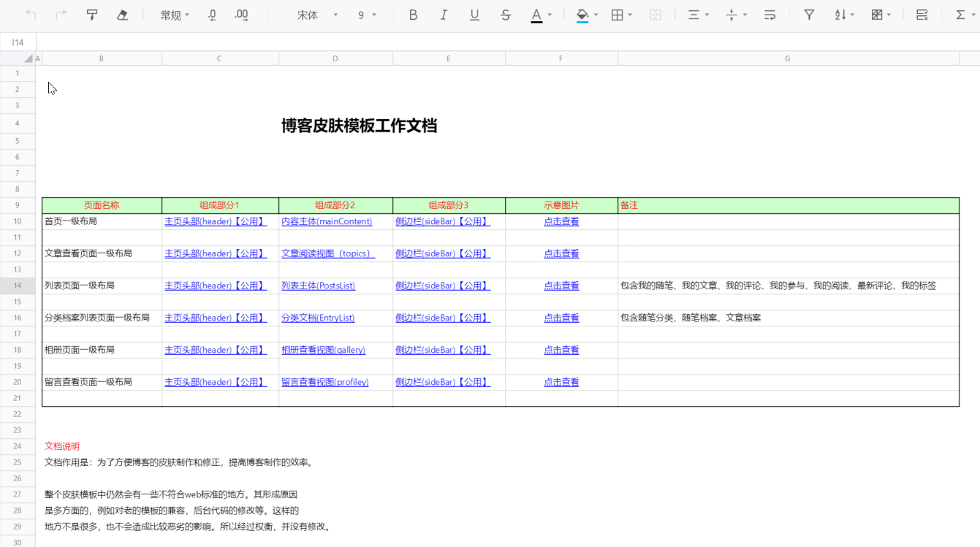
Task: Toggle bold formatting
Action: pyautogui.click(x=413, y=15)
